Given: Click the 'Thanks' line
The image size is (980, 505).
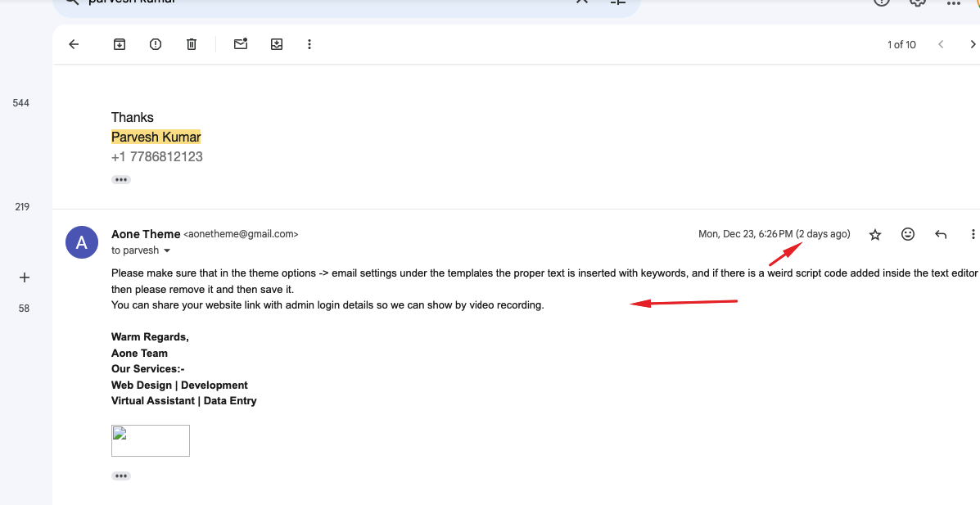Looking at the screenshot, I should 133,118.
